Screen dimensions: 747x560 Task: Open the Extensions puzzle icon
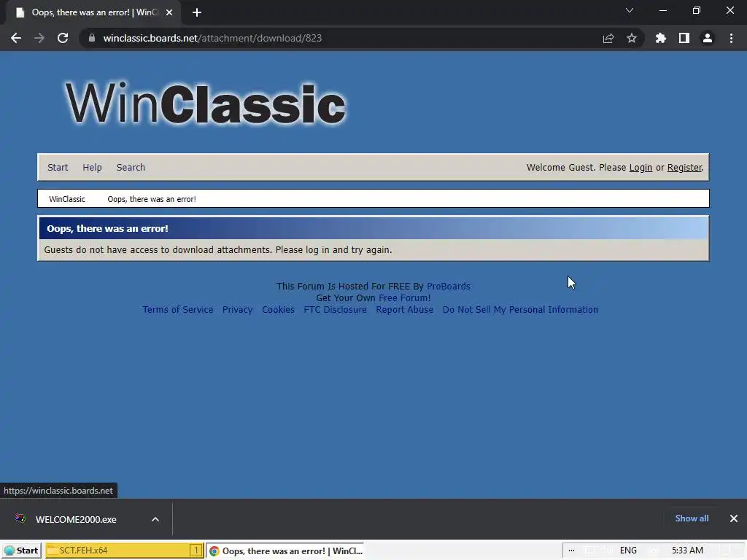661,38
